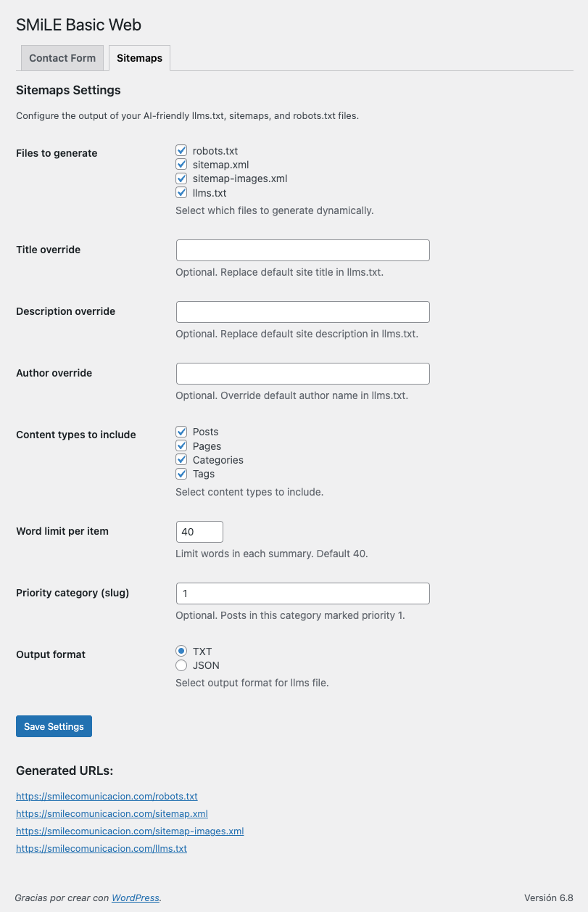Viewport: 588px width, 912px height.
Task: Toggle the Pages content type checkbox
Action: click(x=181, y=446)
